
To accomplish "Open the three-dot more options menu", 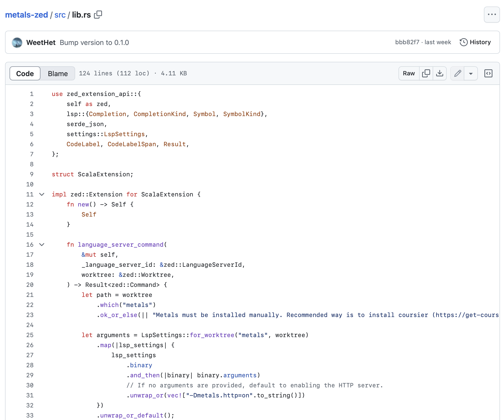I will coord(491,15).
